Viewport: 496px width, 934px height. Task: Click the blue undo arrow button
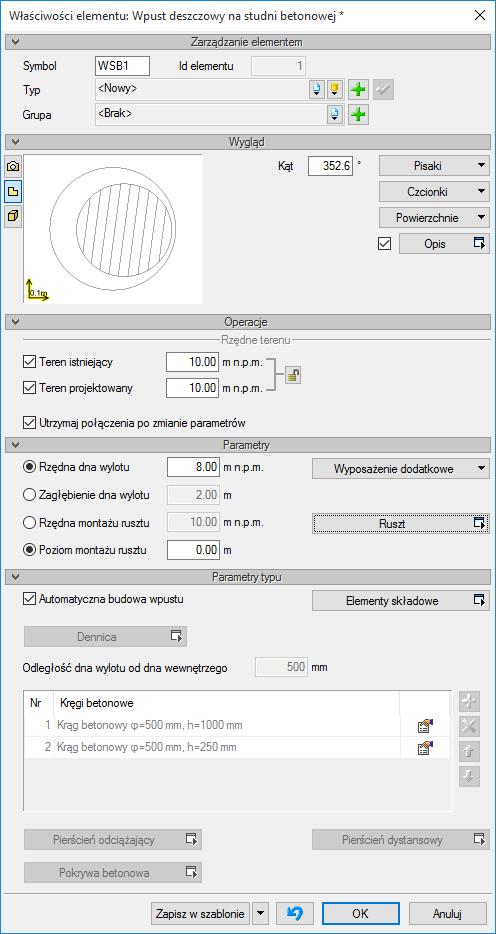click(x=294, y=913)
